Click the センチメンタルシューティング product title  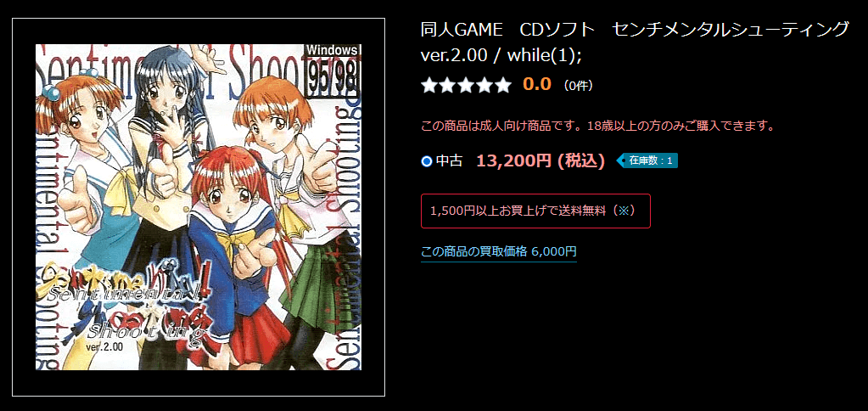(731, 30)
